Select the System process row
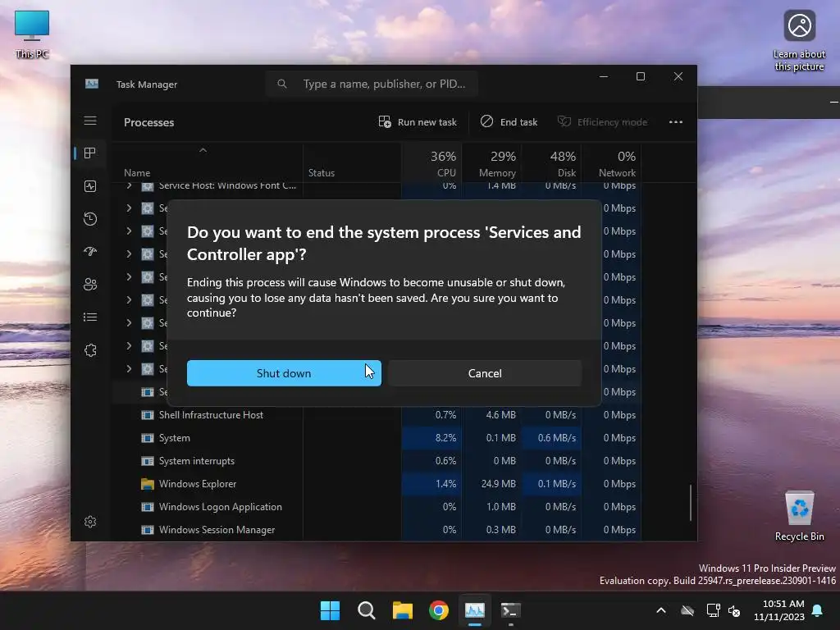This screenshot has height=630, width=840. pyautogui.click(x=377, y=438)
